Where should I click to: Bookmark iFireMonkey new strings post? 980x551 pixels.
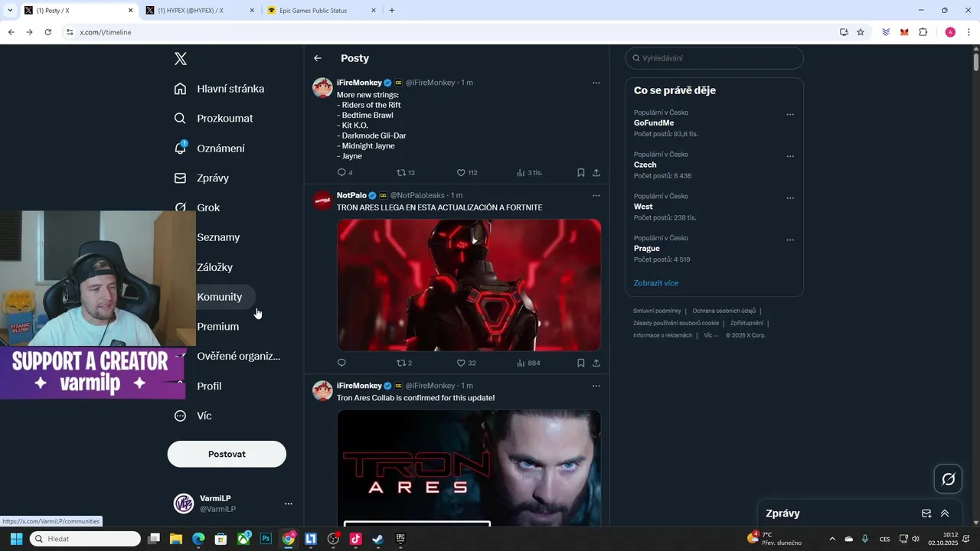581,173
